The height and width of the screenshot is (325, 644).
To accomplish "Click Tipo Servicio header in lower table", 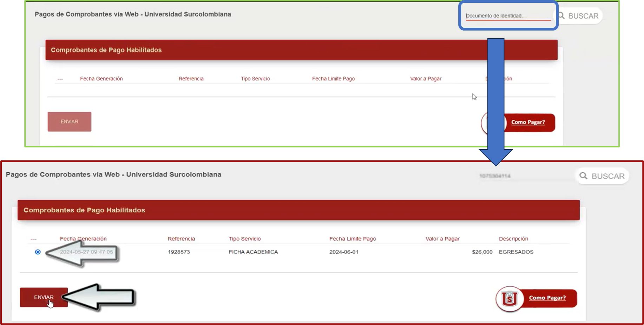I will (245, 239).
